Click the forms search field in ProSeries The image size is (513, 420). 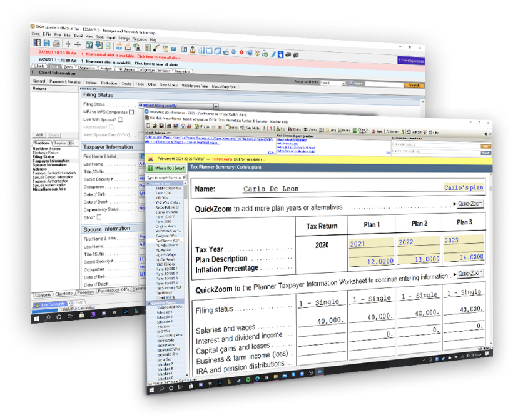[x=166, y=177]
